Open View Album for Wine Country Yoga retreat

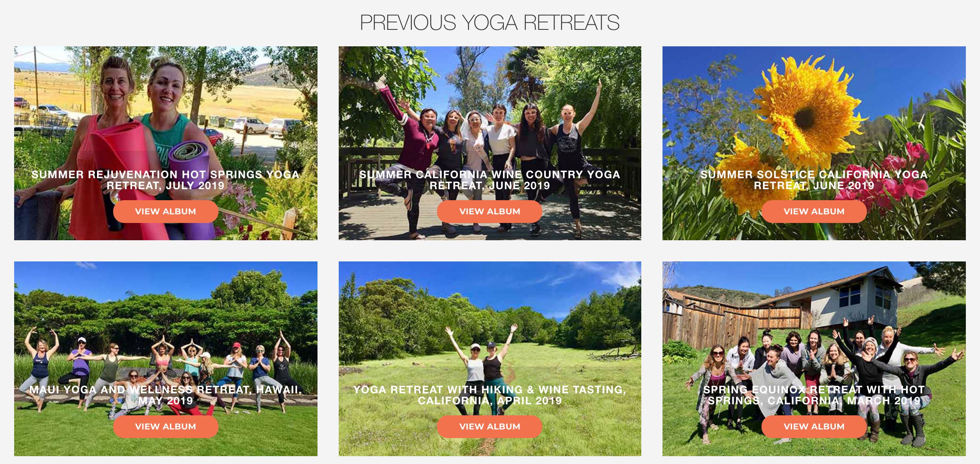coord(490,212)
